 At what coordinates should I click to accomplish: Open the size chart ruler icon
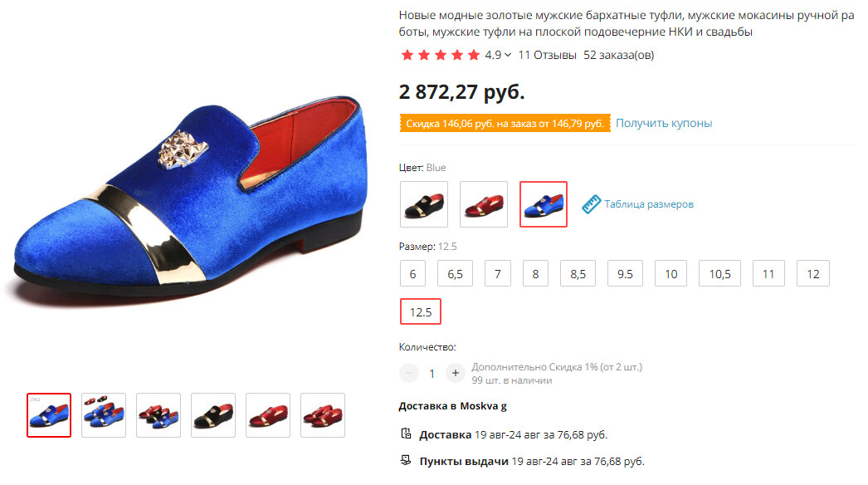click(x=591, y=204)
